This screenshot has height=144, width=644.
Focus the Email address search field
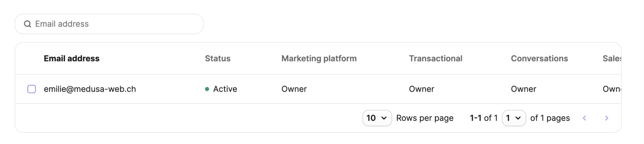pos(116,24)
